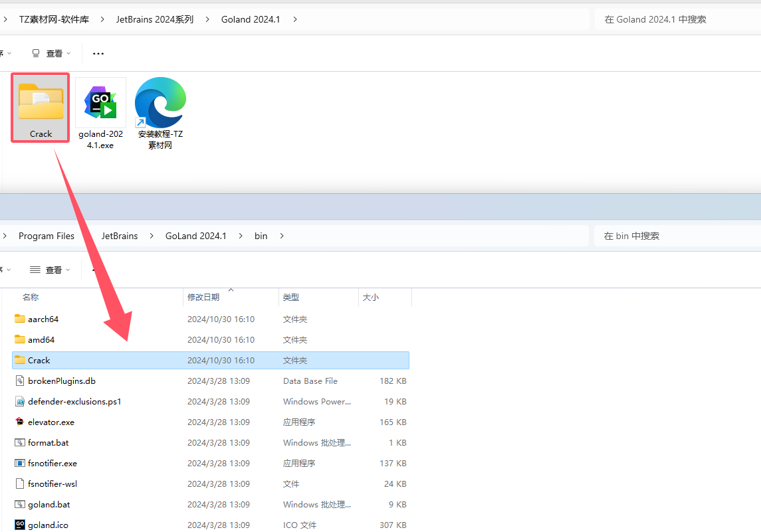Expand chevron after TZ素材网-软件库 breadcrumb
Image resolution: width=761 pixels, height=532 pixels.
pos(102,19)
